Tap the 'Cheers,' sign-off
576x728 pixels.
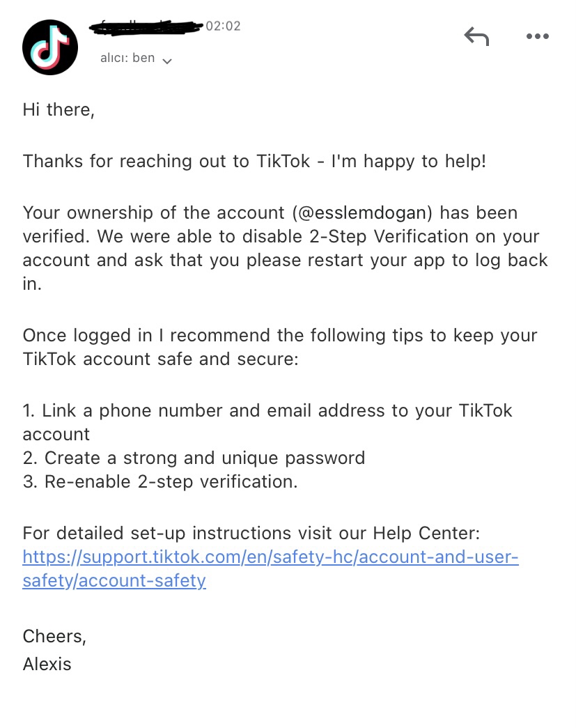(54, 637)
